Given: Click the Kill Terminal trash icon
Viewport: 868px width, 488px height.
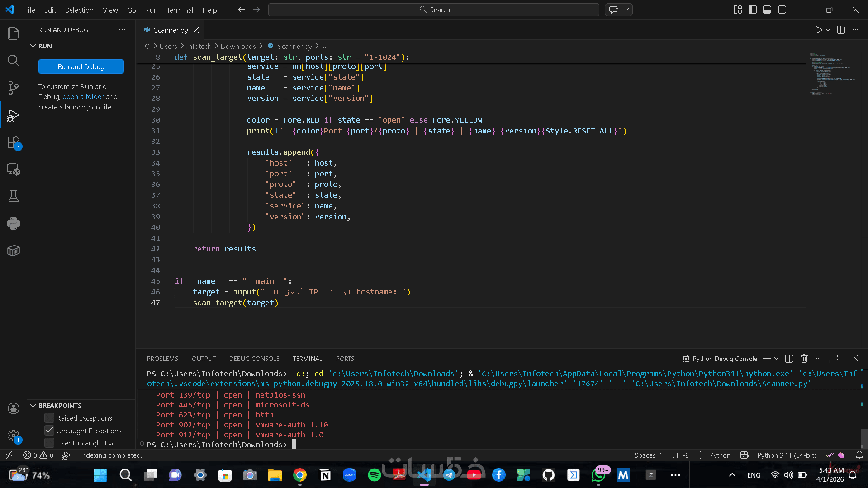Looking at the screenshot, I should pos(804,359).
